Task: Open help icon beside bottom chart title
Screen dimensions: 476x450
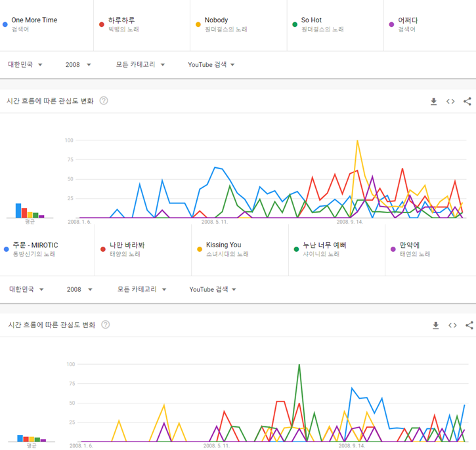Action: (x=105, y=325)
